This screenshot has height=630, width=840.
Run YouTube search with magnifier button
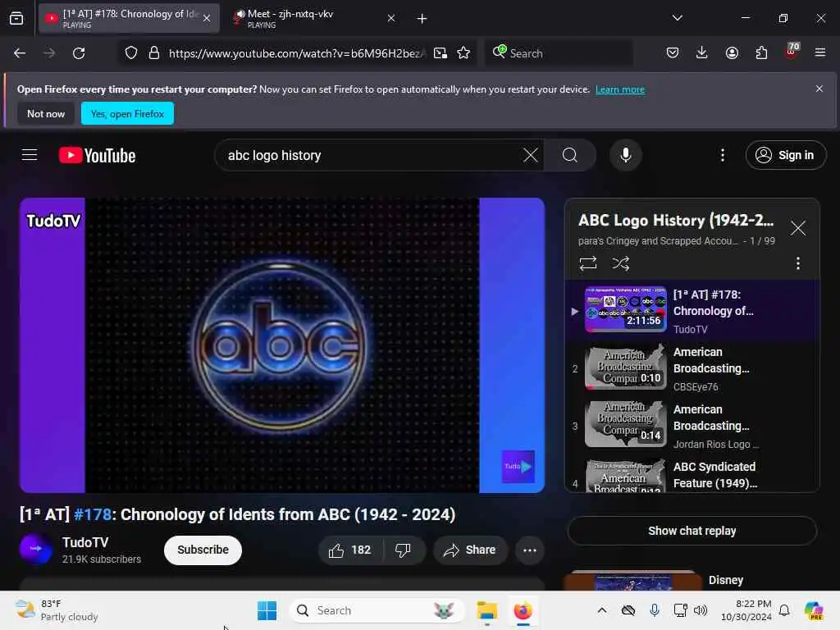click(570, 155)
